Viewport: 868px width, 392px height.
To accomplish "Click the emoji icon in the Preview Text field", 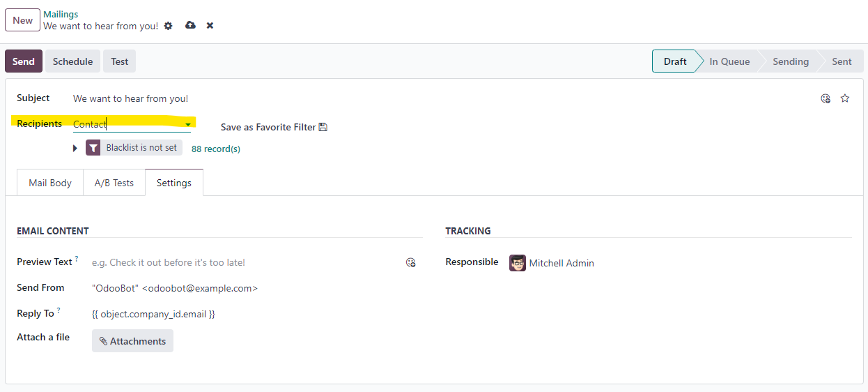I will [x=411, y=262].
